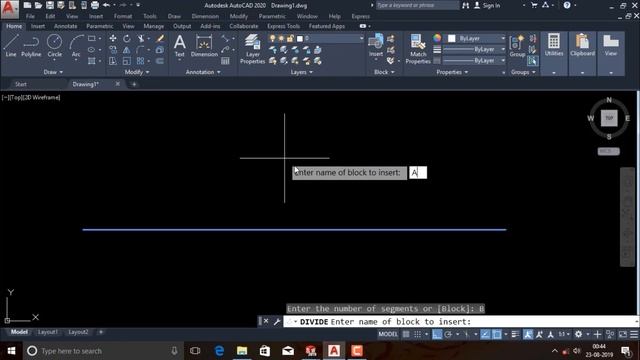Expand the Groups panel
The image size is (640, 360).
click(x=523, y=72)
